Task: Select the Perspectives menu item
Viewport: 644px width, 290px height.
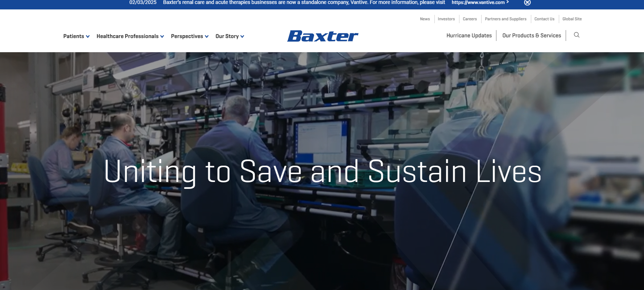Action: [187, 36]
